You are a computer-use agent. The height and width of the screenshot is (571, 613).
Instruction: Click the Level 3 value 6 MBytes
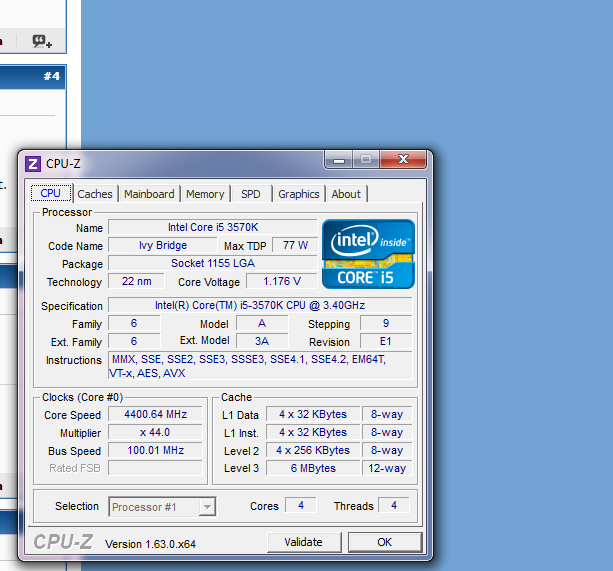tap(313, 468)
